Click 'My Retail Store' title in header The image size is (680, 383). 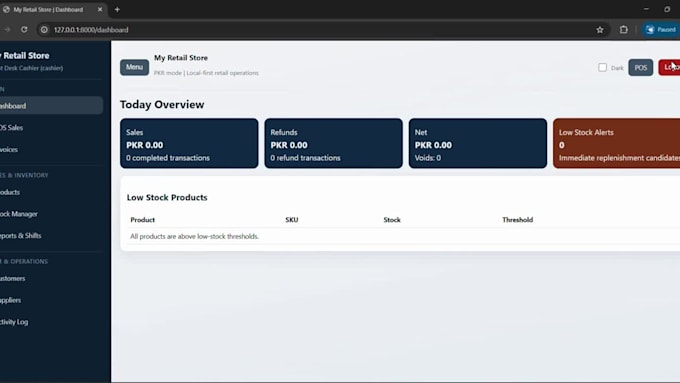(x=181, y=58)
